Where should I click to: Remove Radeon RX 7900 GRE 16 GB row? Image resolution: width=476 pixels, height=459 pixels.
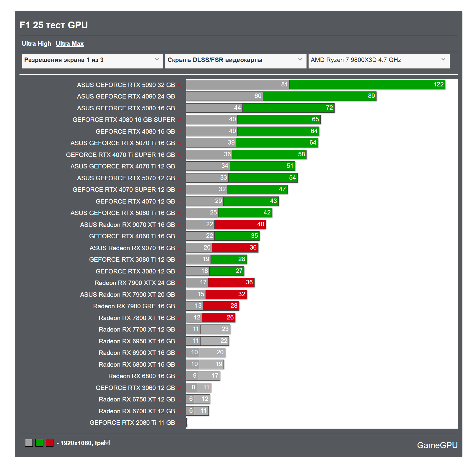point(179,306)
